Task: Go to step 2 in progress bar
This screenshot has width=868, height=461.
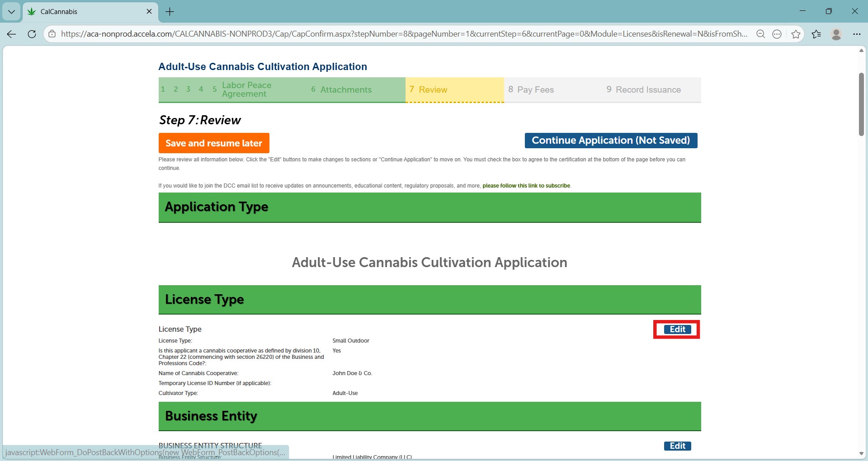Action: 176,89
